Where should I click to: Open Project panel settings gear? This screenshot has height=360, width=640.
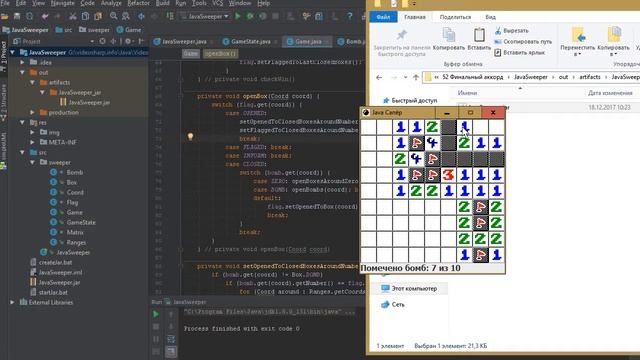pos(128,41)
